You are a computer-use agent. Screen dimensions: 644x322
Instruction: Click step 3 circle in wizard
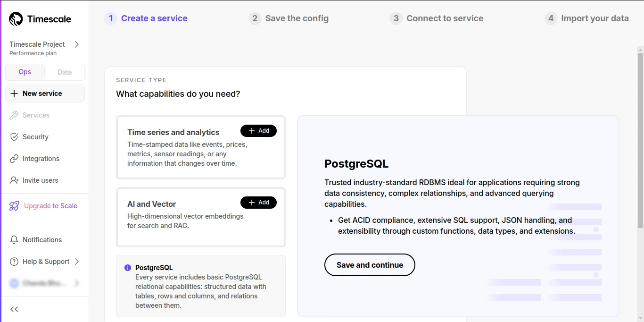[x=396, y=18]
